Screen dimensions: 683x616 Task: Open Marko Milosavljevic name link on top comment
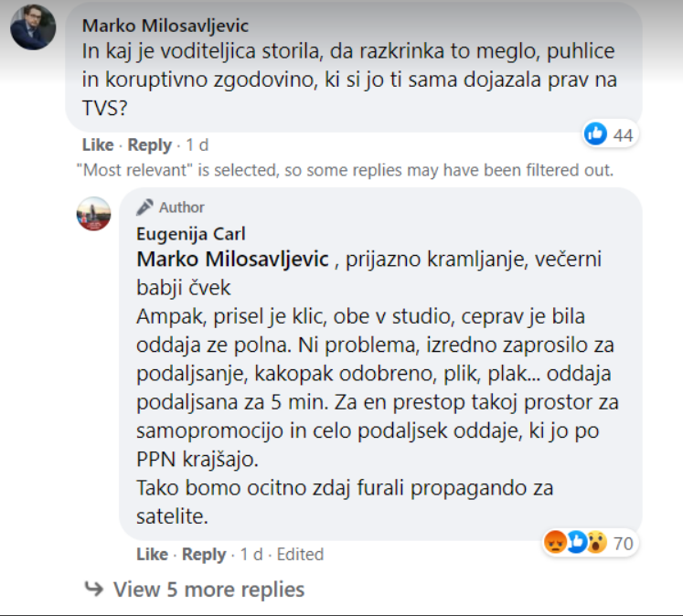(165, 26)
